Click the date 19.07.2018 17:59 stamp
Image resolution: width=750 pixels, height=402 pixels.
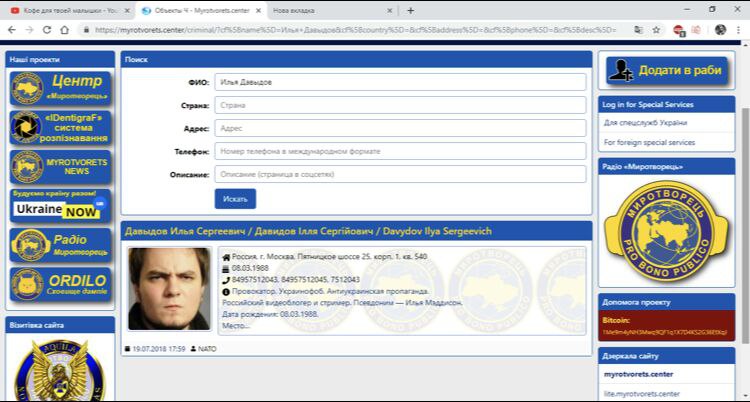tap(159, 349)
